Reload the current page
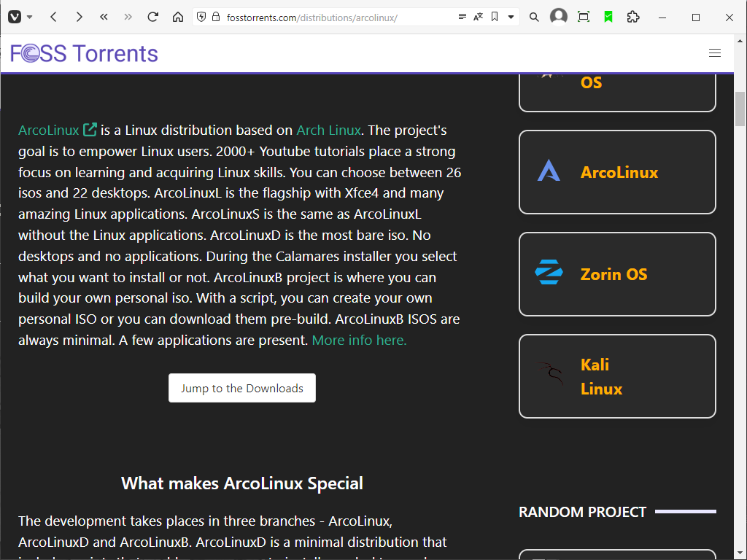Image resolution: width=747 pixels, height=560 pixels. pos(153,17)
